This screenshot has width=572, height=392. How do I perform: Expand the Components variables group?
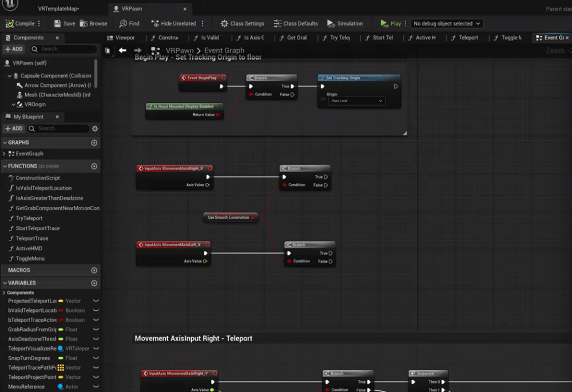click(4, 293)
